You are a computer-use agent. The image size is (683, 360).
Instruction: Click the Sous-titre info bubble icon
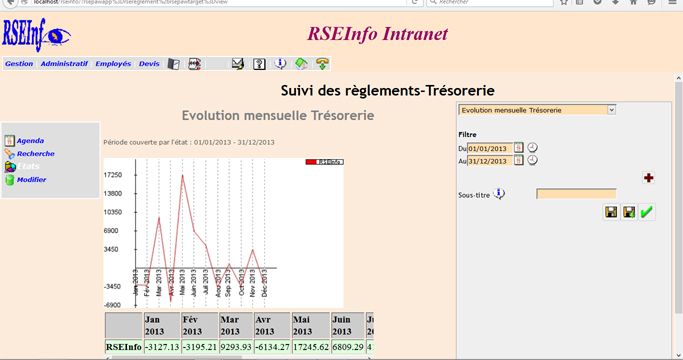point(499,194)
